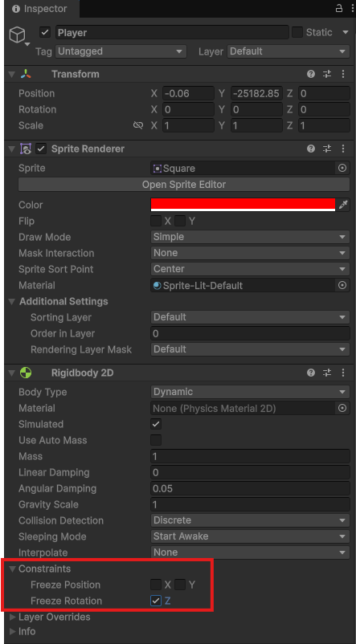
Task: Click the Player name field
Action: (x=172, y=32)
